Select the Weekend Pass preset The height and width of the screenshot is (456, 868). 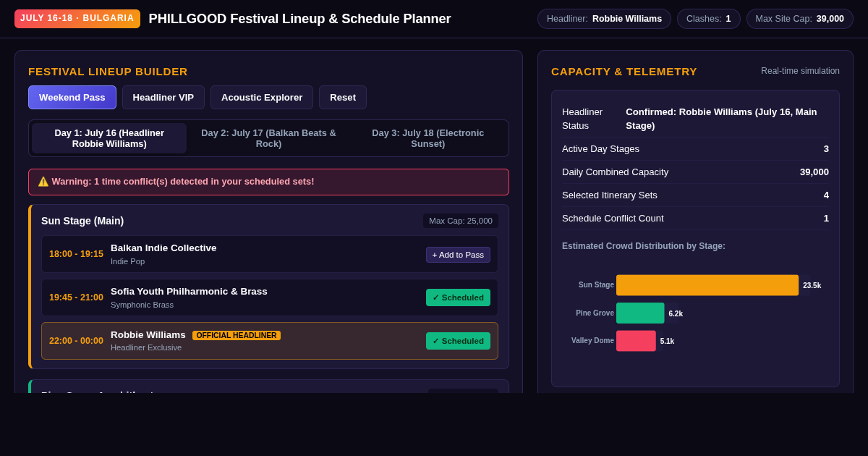pyautogui.click(x=72, y=97)
